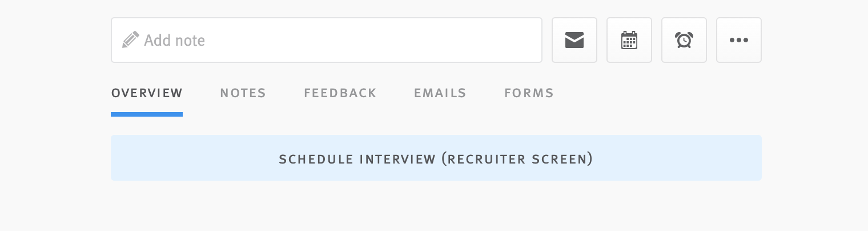View candidate feedback via the Feedback tab label

coord(340,93)
